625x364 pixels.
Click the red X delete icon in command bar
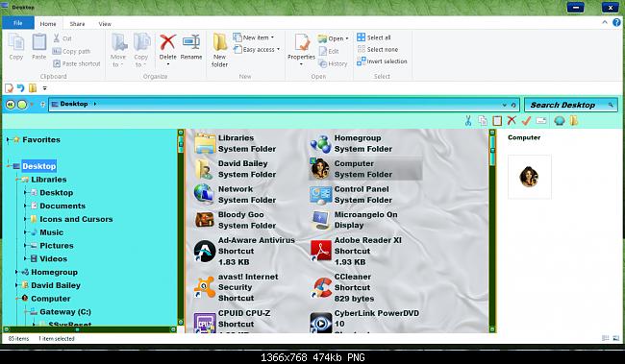click(x=512, y=120)
